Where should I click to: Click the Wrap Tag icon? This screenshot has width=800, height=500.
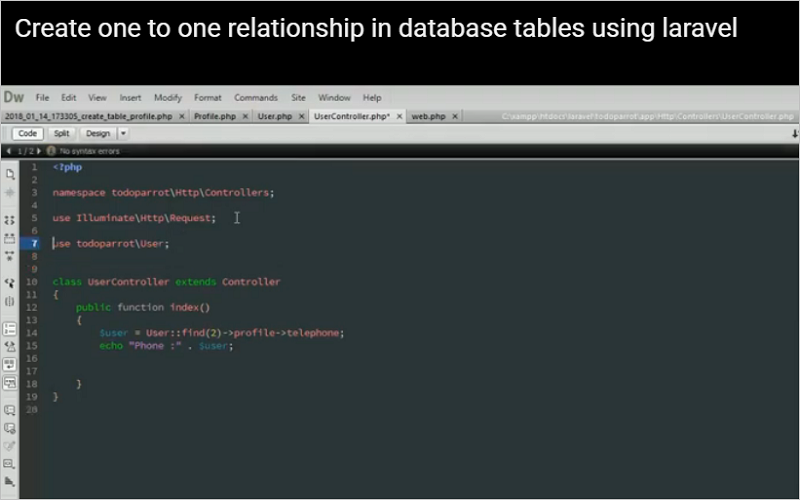click(x=10, y=446)
